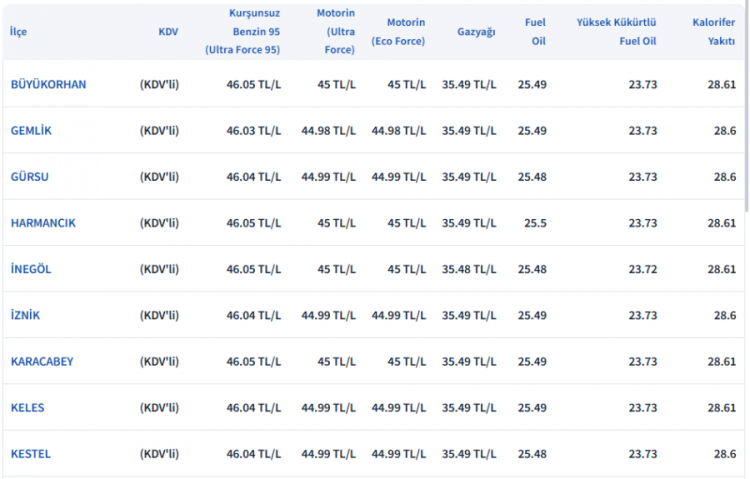Click the İlçe column header
The image size is (750, 479).
coord(19,32)
